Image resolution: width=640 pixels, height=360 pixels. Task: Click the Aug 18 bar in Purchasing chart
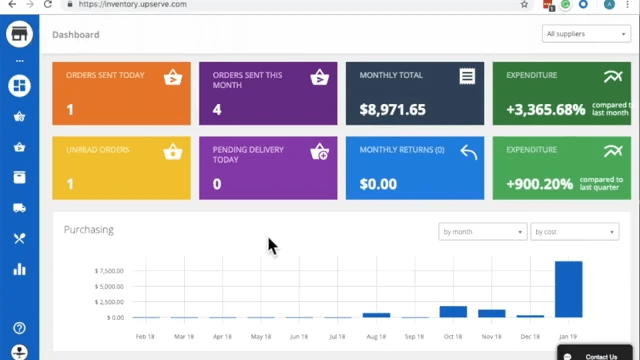click(x=376, y=315)
